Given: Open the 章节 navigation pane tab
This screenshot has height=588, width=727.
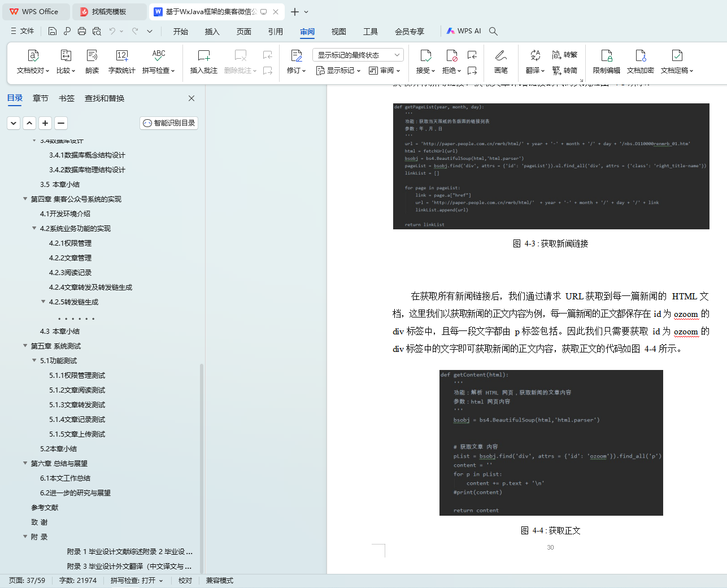Looking at the screenshot, I should 41,98.
